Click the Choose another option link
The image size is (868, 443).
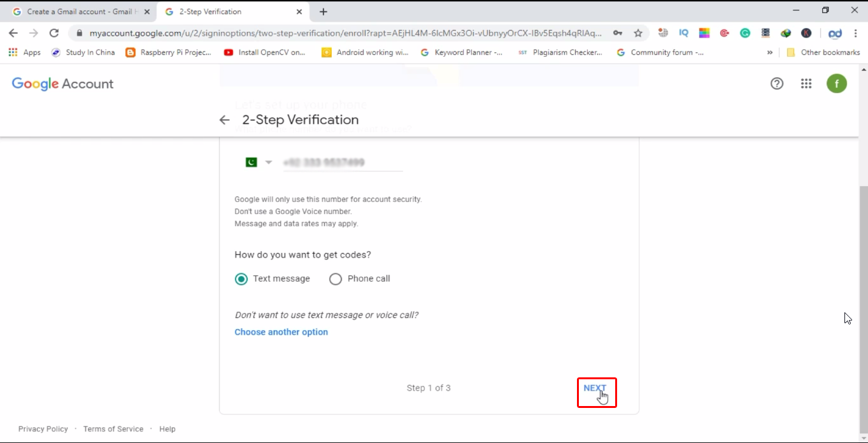click(281, 332)
